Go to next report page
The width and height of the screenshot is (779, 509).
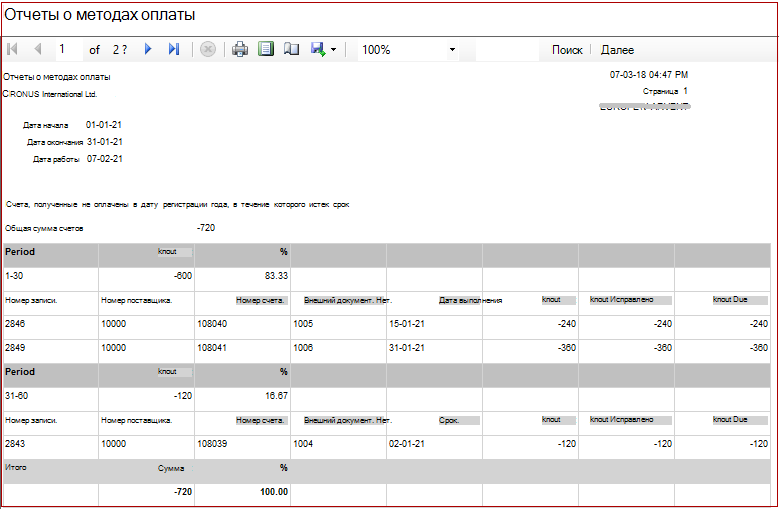pyautogui.click(x=148, y=49)
